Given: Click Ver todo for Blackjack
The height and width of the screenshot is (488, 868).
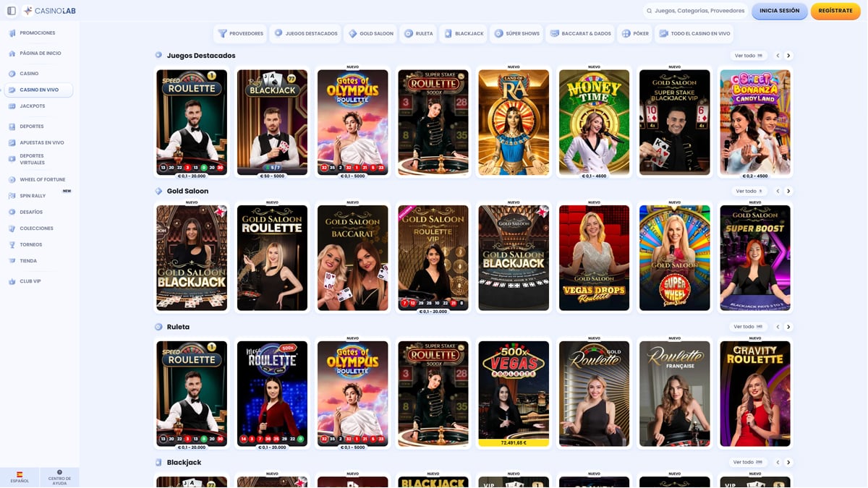Looking at the screenshot, I should coord(749,463).
